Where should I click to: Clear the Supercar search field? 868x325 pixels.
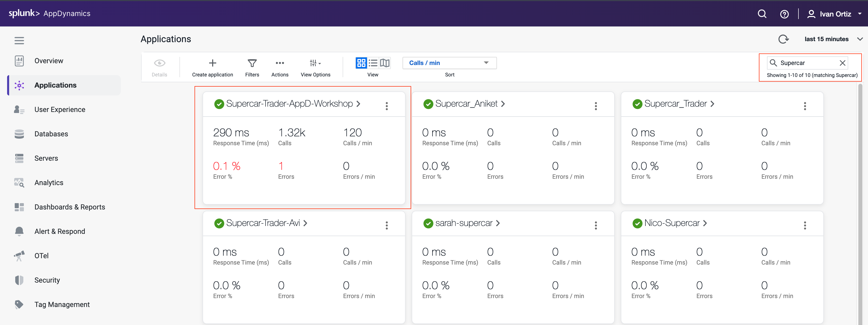[842, 63]
